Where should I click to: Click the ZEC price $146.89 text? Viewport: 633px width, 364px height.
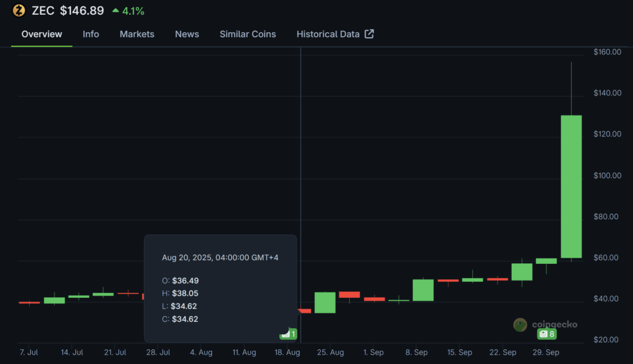pyautogui.click(x=82, y=11)
